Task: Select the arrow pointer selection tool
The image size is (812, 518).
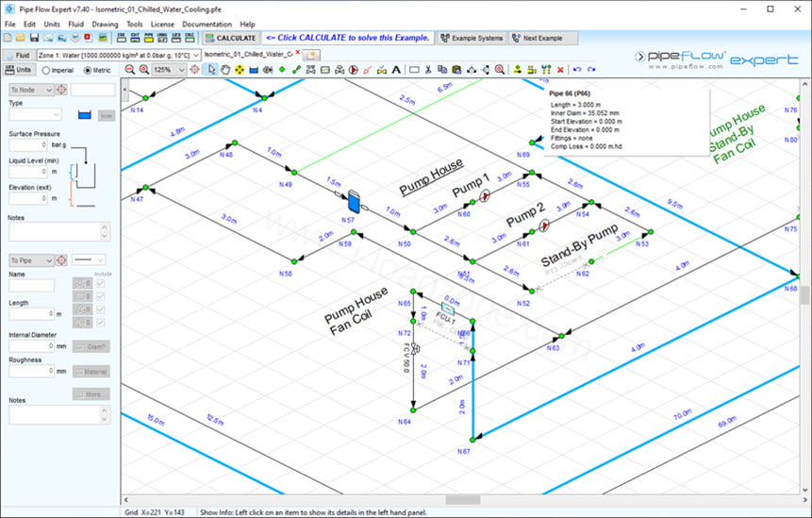Action: (211, 70)
